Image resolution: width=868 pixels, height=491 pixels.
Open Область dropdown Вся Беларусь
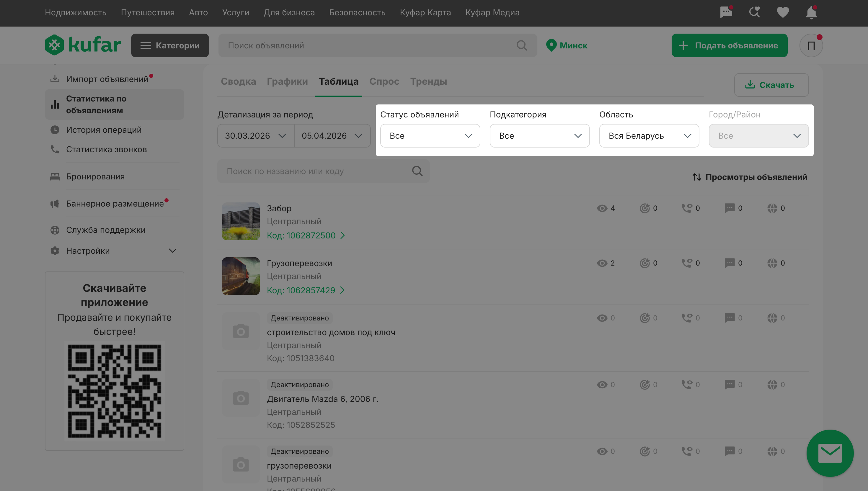649,136
